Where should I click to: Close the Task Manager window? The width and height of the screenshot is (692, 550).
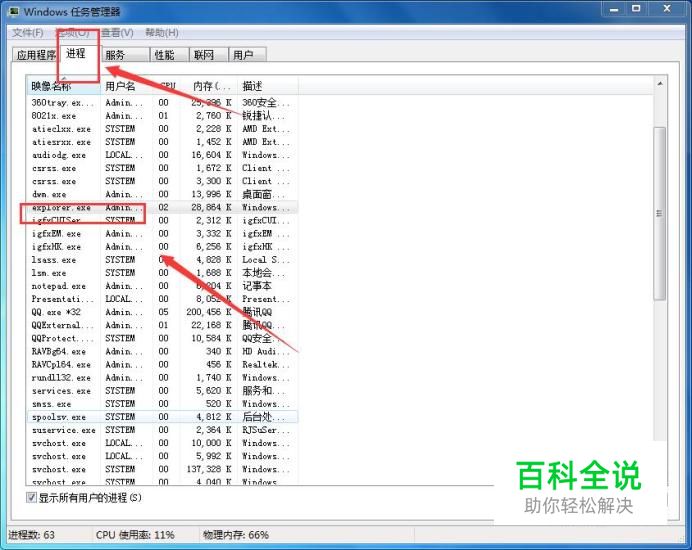tap(667, 9)
